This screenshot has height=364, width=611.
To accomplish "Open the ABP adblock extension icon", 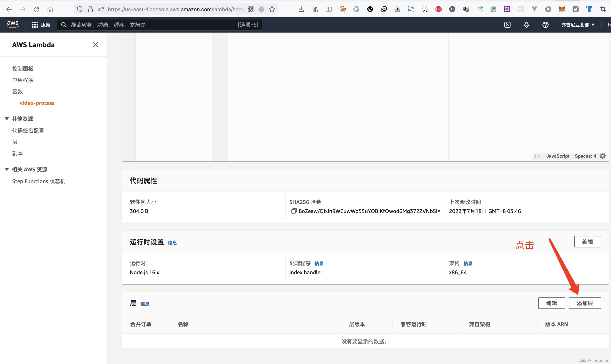I will click(438, 9).
